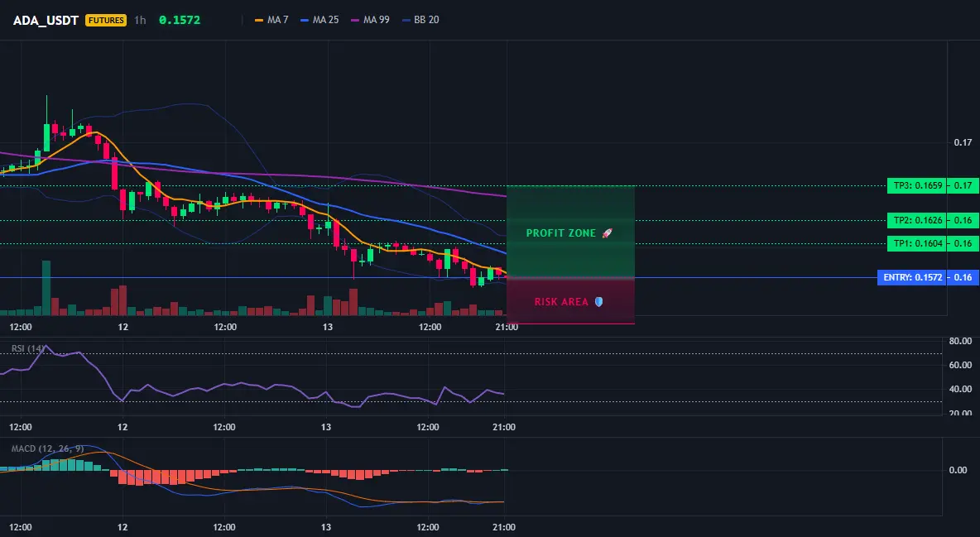
Task: Toggle the BB 20 legend item
Action: pos(420,20)
